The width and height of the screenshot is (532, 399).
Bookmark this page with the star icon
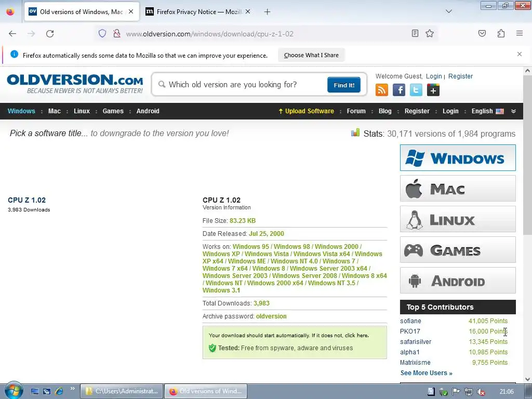[x=430, y=33]
